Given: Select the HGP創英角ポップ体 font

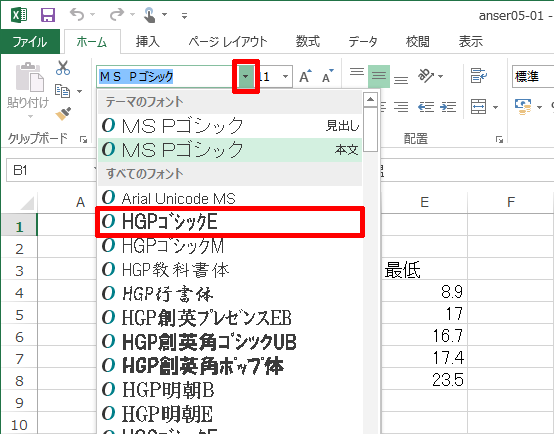Looking at the screenshot, I should [x=230, y=366].
